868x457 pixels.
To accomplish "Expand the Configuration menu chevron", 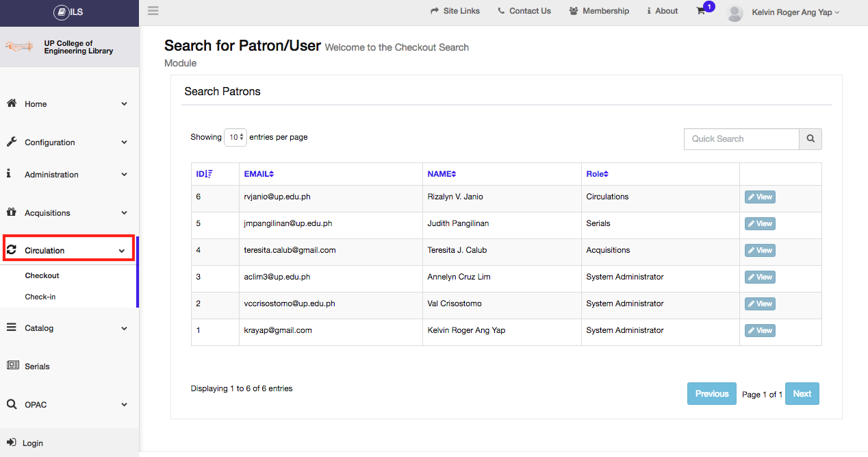I will [124, 143].
